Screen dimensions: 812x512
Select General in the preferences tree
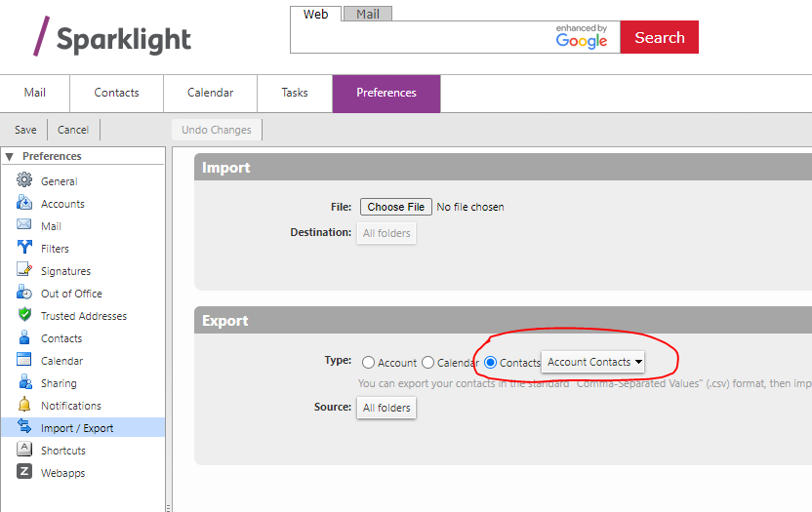83,181
